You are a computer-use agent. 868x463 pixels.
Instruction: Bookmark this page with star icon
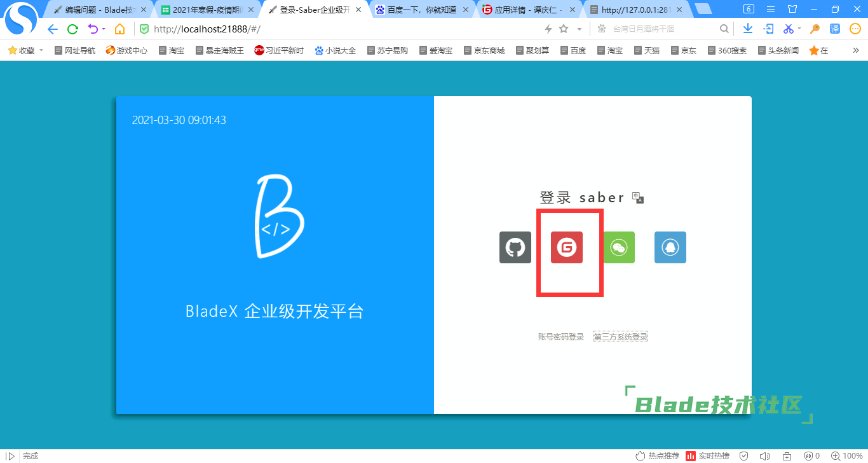(x=564, y=29)
